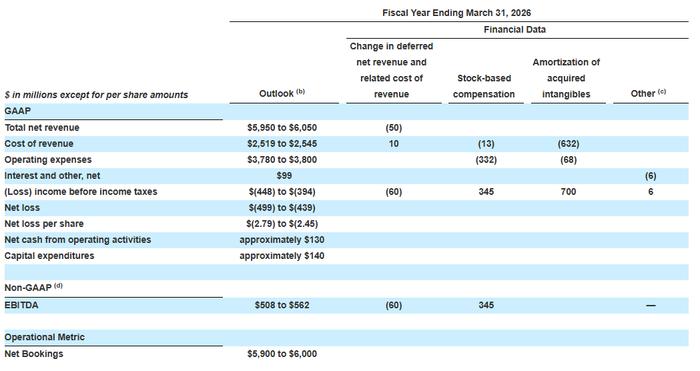Image resolution: width=700 pixels, height=371 pixels.
Task: Click the Operational Metric section heading
Action: (44, 337)
